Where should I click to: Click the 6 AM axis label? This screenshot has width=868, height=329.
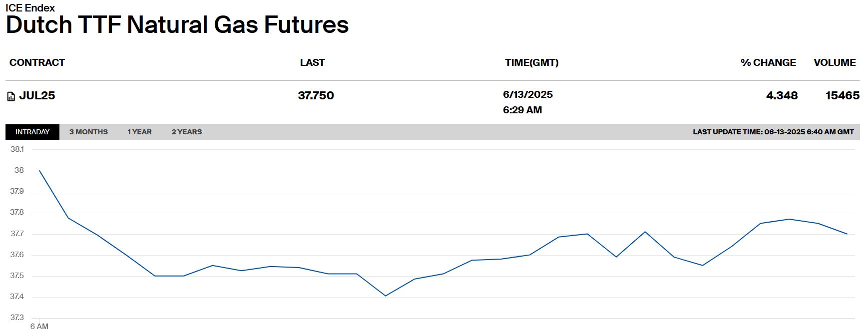coord(39,326)
